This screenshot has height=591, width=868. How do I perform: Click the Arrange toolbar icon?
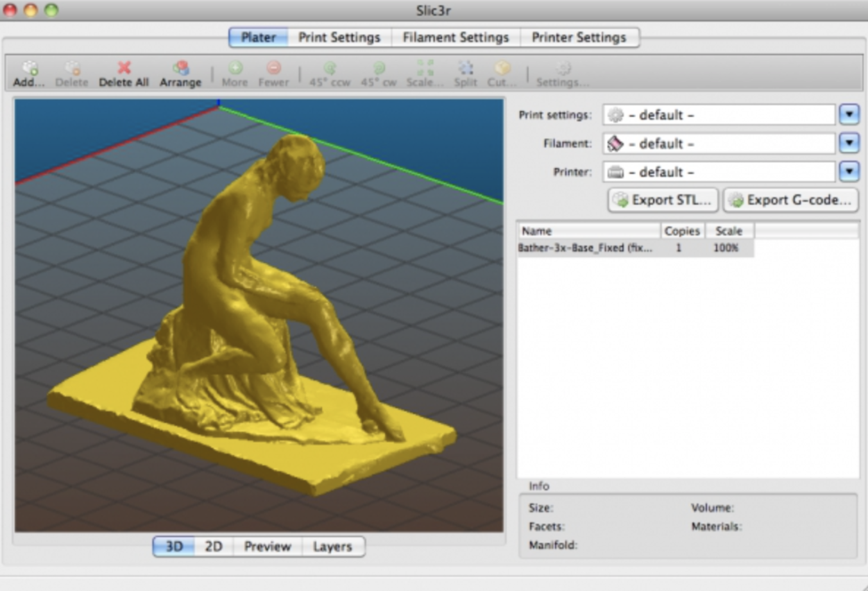click(181, 68)
